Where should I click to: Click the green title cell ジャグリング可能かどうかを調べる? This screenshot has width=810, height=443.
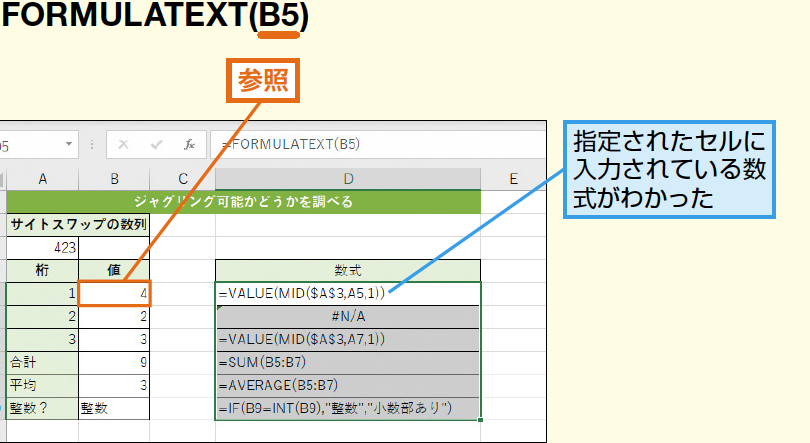pyautogui.click(x=244, y=201)
